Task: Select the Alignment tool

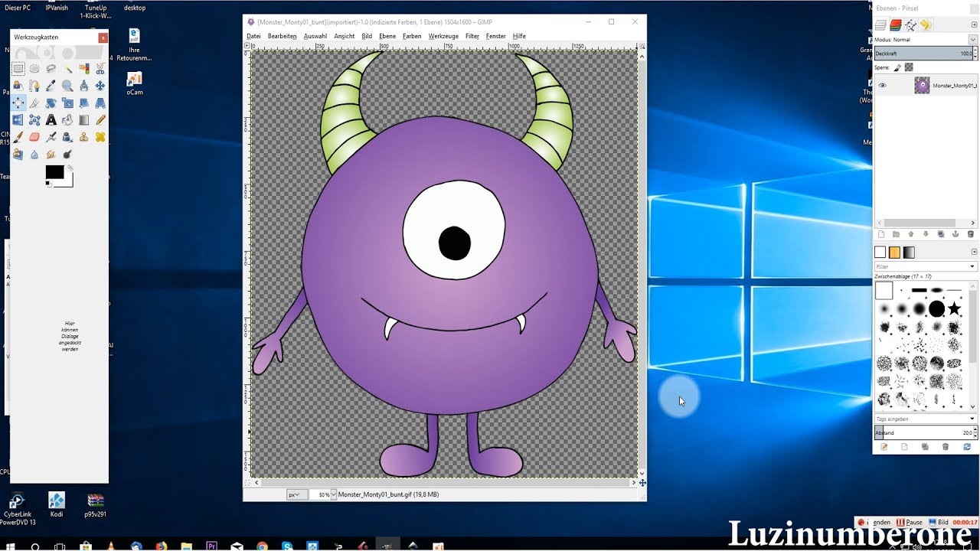Action: point(18,103)
